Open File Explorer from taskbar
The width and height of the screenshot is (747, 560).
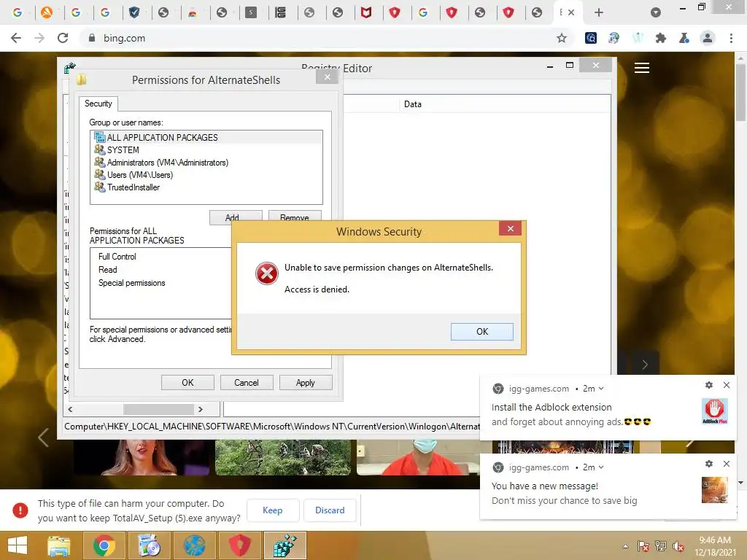59,545
